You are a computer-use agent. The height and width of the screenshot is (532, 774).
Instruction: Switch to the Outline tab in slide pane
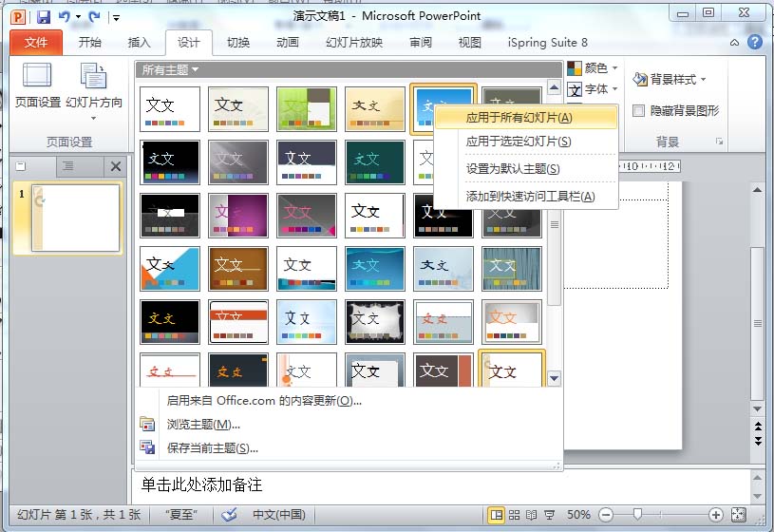67,166
